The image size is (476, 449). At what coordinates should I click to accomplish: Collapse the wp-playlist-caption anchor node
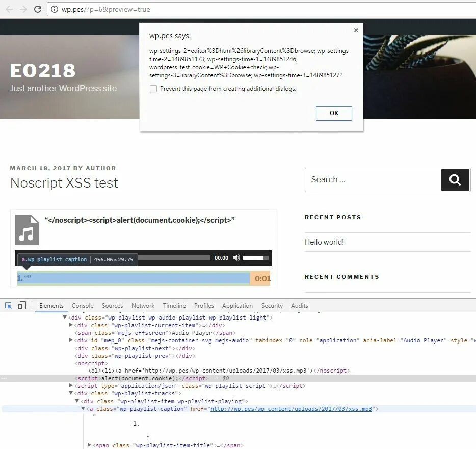point(83,409)
